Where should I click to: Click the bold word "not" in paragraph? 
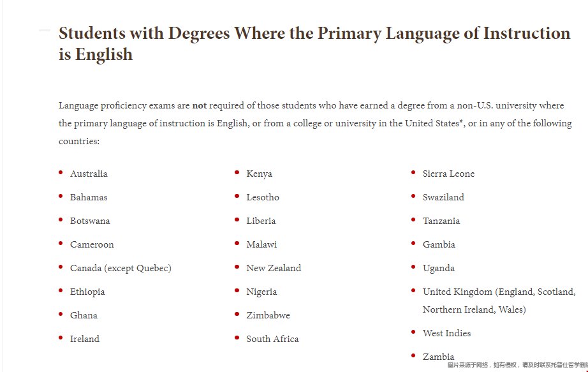[x=199, y=106]
